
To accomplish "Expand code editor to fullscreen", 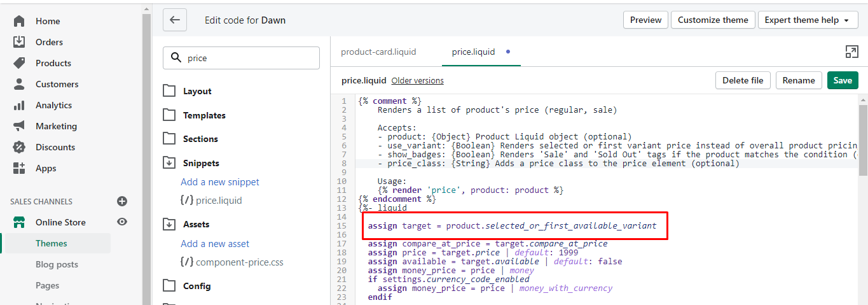I will (x=851, y=52).
